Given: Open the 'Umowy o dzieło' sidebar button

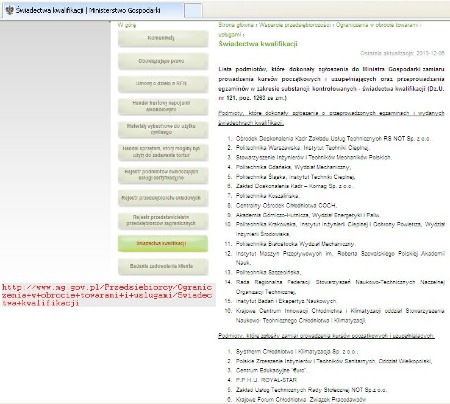Looking at the screenshot, I should 163,84.
